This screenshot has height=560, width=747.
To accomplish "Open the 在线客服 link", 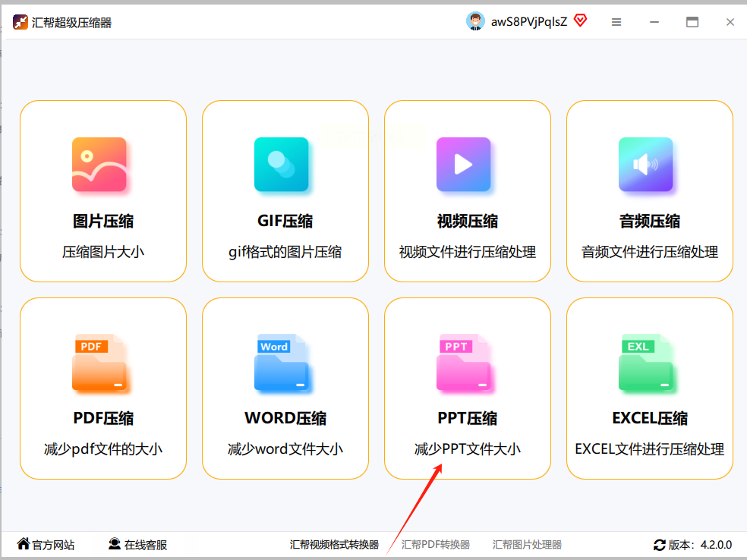I will pos(145,545).
